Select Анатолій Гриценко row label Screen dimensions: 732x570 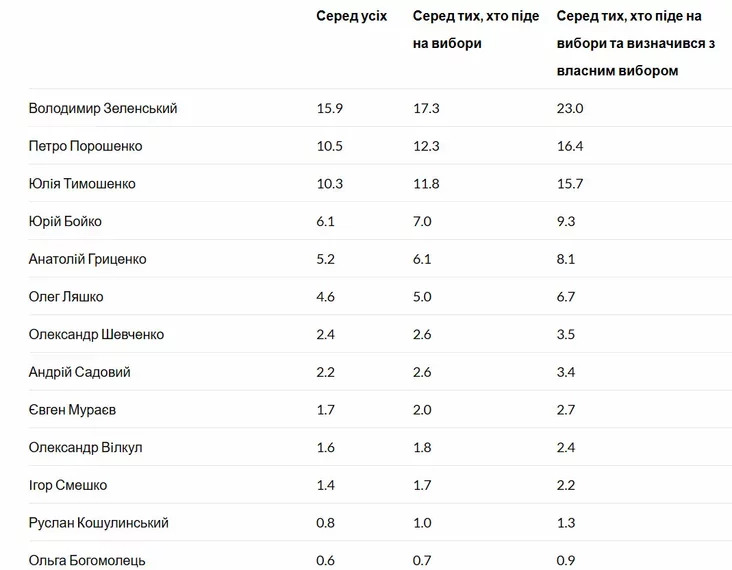tap(87, 259)
